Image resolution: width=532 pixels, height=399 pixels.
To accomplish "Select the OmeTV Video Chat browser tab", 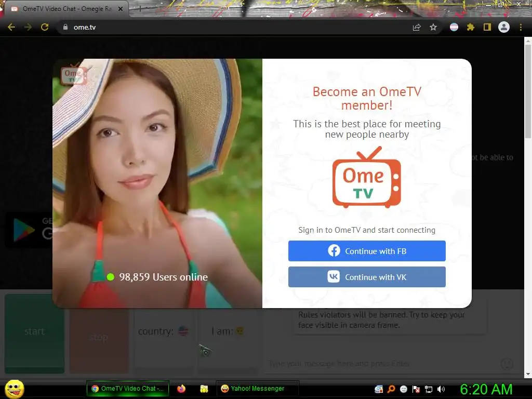I will click(66, 9).
